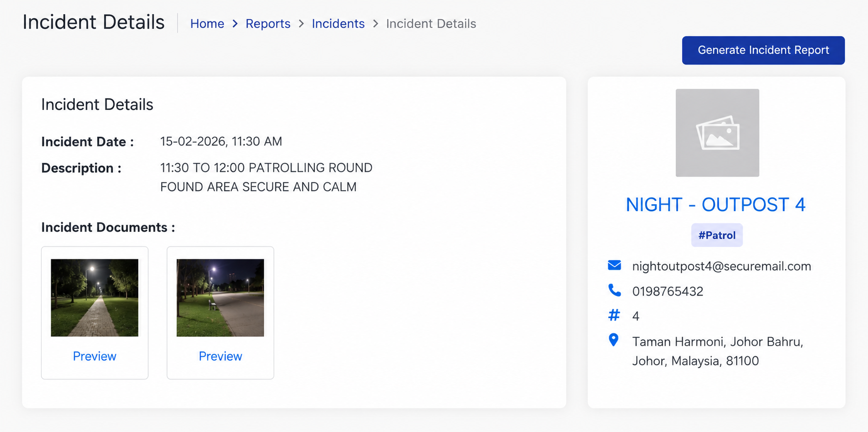Click the 'Incident Date :' label
The image size is (868, 432).
(x=87, y=142)
